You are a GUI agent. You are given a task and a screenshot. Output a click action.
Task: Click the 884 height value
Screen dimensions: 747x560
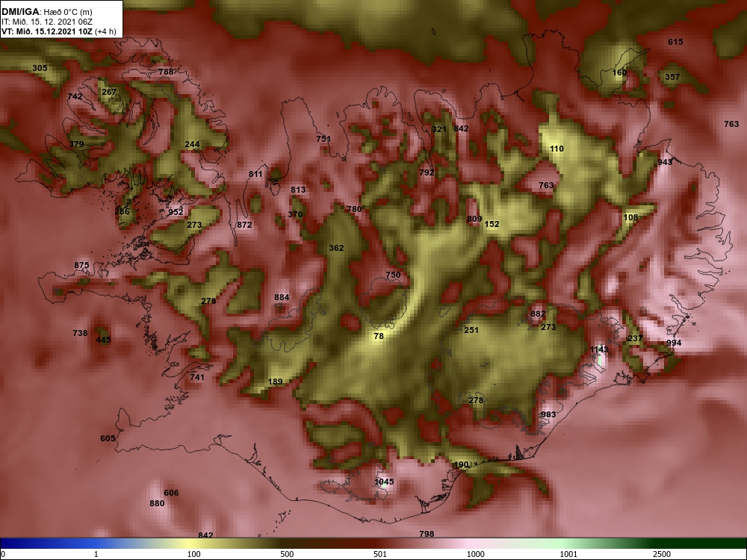point(282,298)
